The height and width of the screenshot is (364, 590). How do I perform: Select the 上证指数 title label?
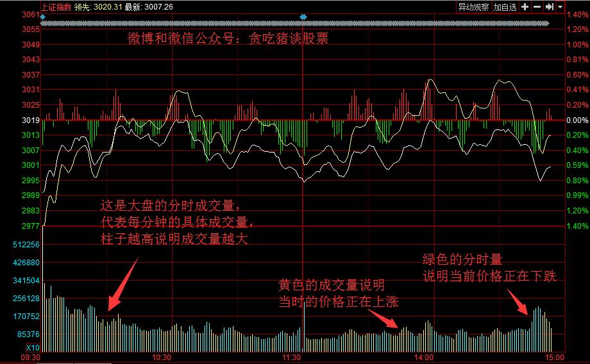point(56,7)
